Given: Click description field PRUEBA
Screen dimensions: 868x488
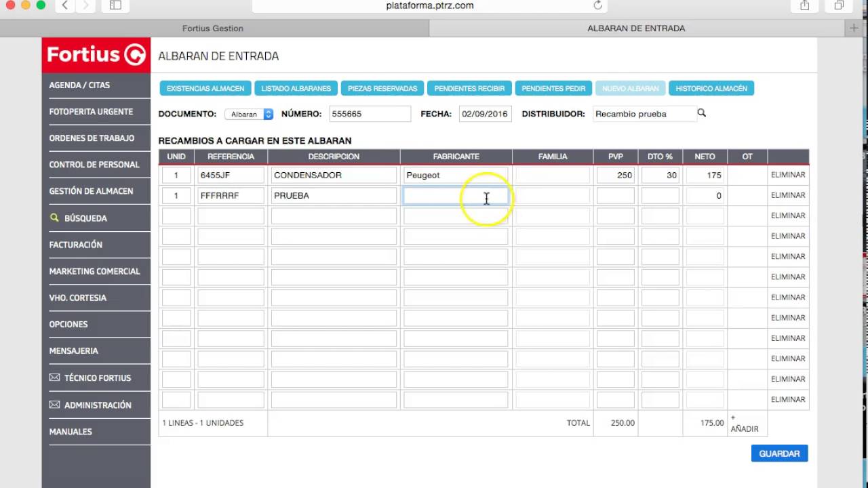Looking at the screenshot, I should 334,195.
